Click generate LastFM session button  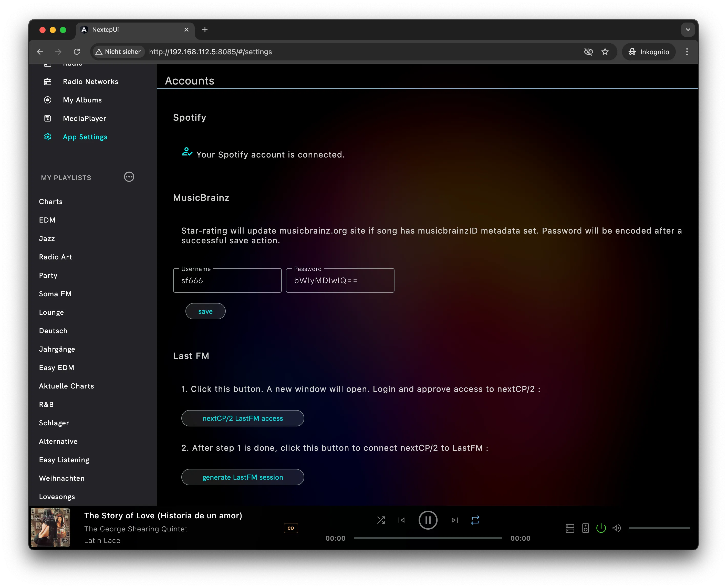click(243, 477)
